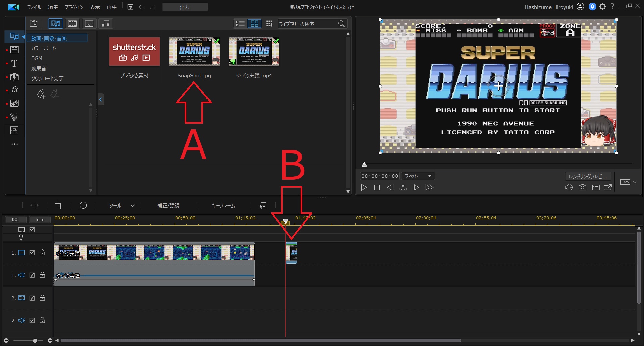
Task: Show image-only filter in library
Action: pos(89,24)
